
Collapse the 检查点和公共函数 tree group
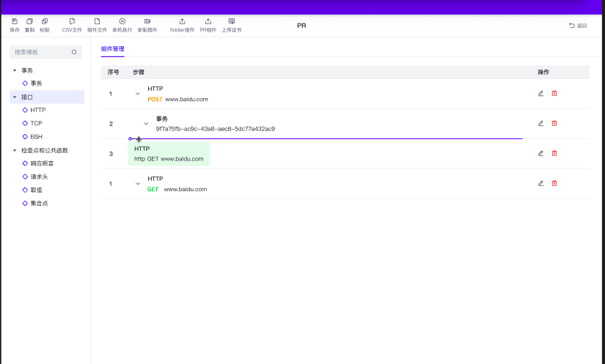click(x=15, y=150)
